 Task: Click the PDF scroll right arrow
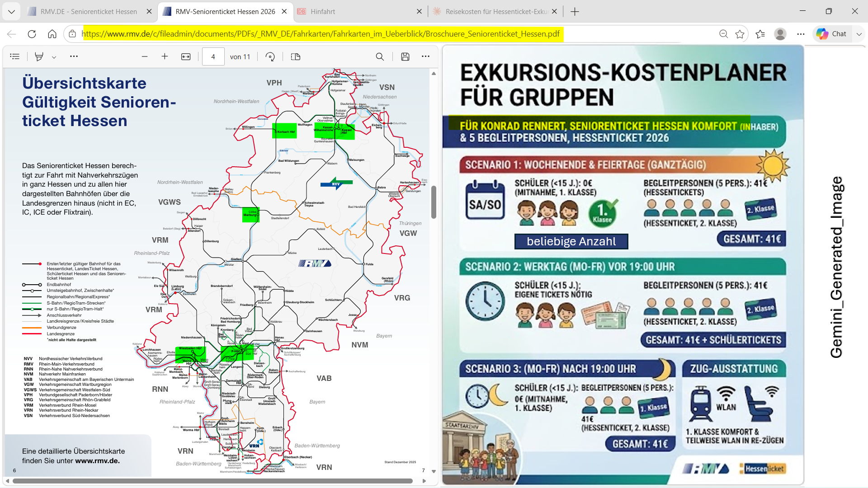click(x=424, y=481)
